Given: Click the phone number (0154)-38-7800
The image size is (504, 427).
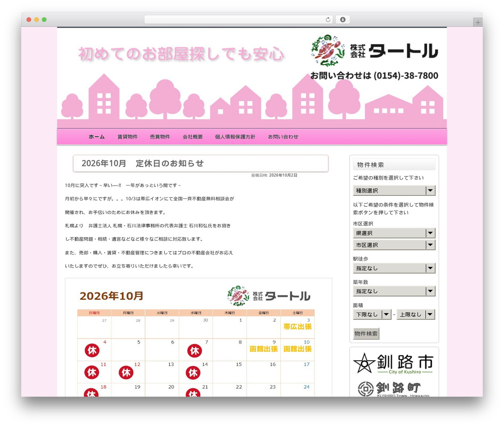Looking at the screenshot, I should (406, 76).
